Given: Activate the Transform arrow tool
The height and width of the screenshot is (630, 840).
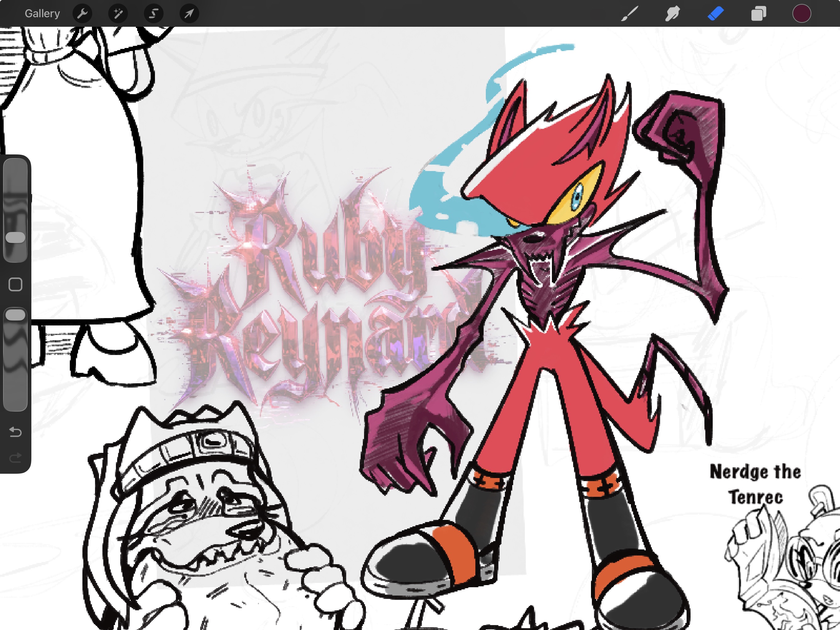Looking at the screenshot, I should pyautogui.click(x=189, y=14).
